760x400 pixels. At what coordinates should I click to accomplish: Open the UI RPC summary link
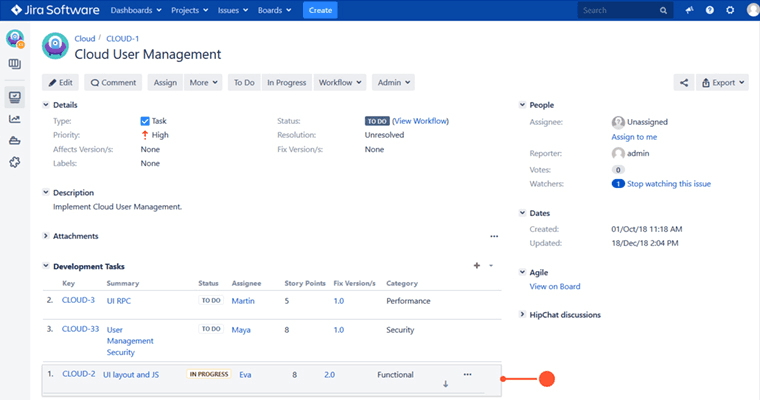pos(119,301)
